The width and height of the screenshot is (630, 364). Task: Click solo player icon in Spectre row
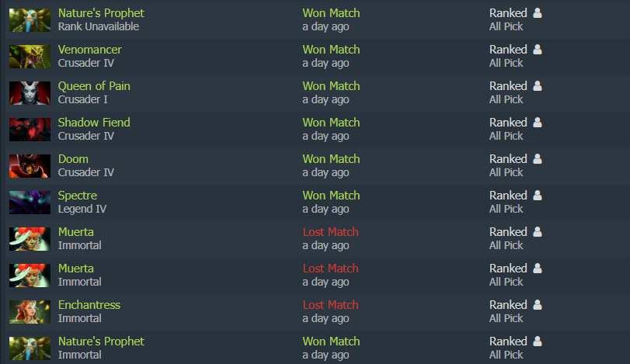click(538, 196)
